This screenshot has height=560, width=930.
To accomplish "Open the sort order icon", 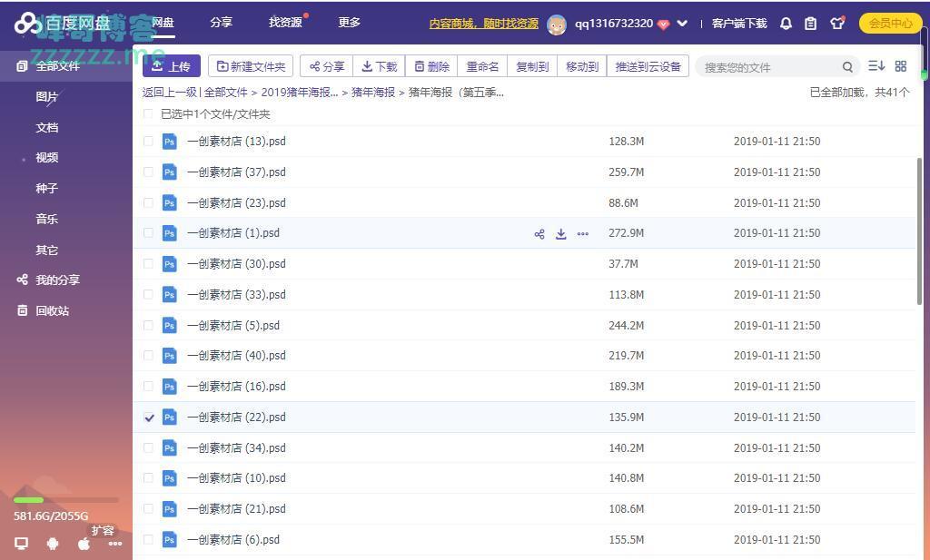I will click(x=876, y=65).
